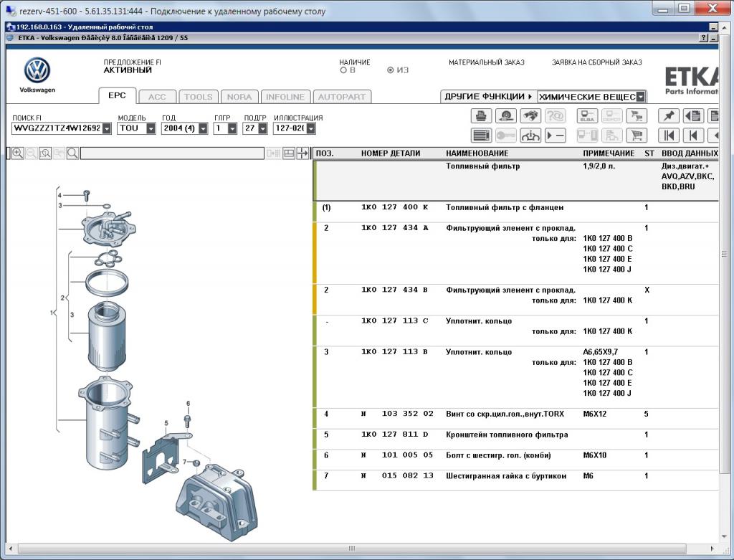
Task: Switch to the INFOLINE tab
Action: point(285,97)
